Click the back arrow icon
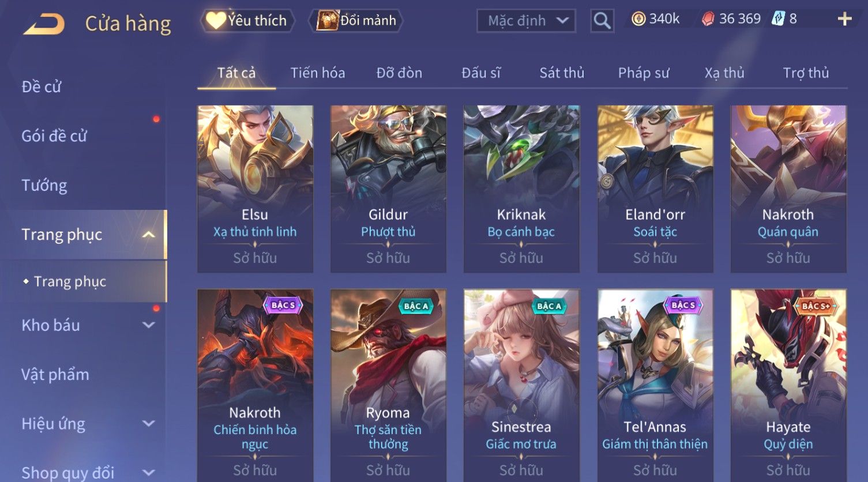The width and height of the screenshot is (868, 482). coord(44,24)
